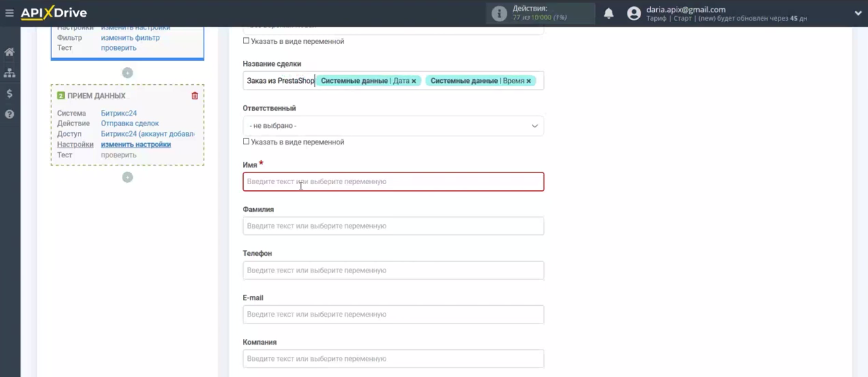Screen dimensions: 868x377
Task: Go to home via sidebar icon
Action: tap(9, 52)
